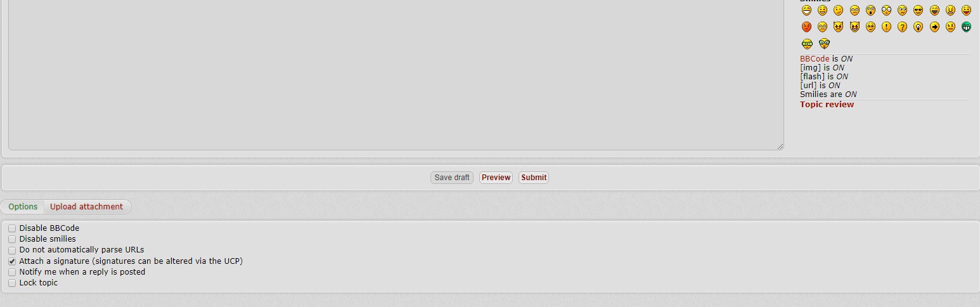This screenshot has width=980, height=307.
Task: Open the Topic review link
Action: tap(827, 105)
